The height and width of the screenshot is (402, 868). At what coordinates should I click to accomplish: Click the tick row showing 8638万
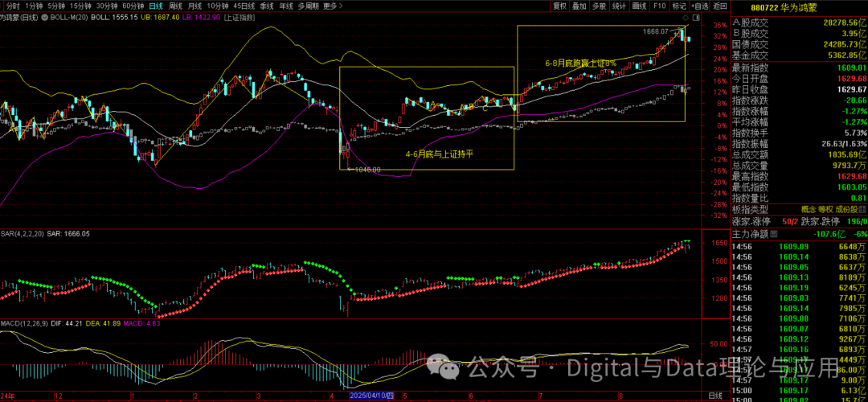coord(800,257)
